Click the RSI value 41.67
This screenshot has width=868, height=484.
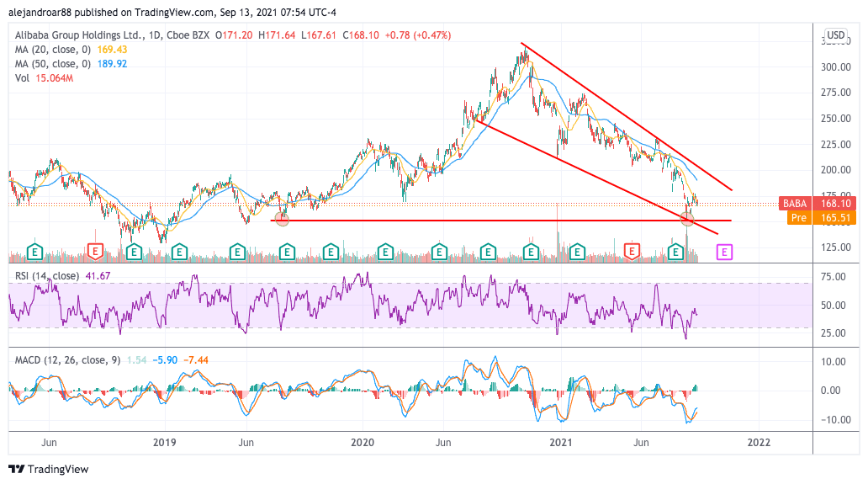tap(98, 276)
